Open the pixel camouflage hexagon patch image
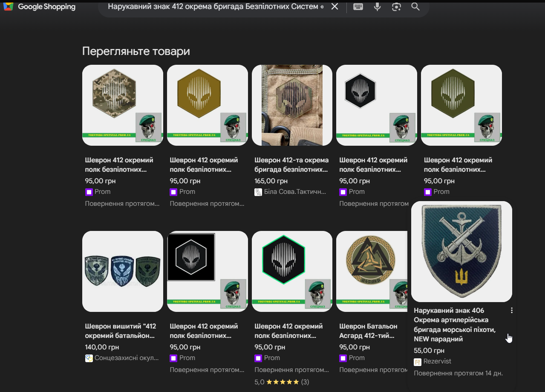The width and height of the screenshot is (545, 392). click(123, 105)
